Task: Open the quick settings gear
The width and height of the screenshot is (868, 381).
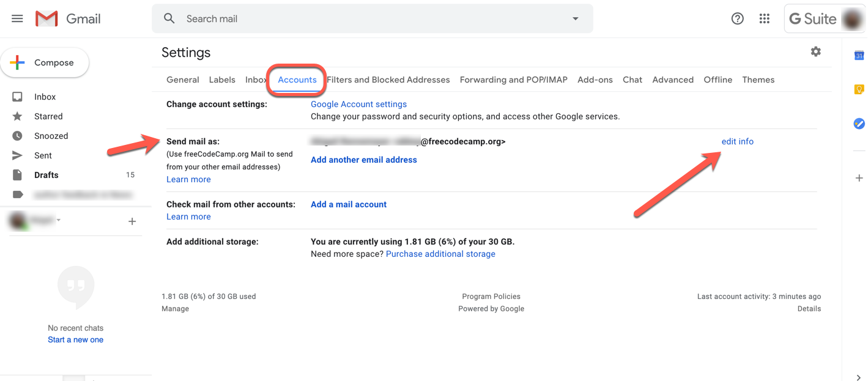Action: pos(815,52)
